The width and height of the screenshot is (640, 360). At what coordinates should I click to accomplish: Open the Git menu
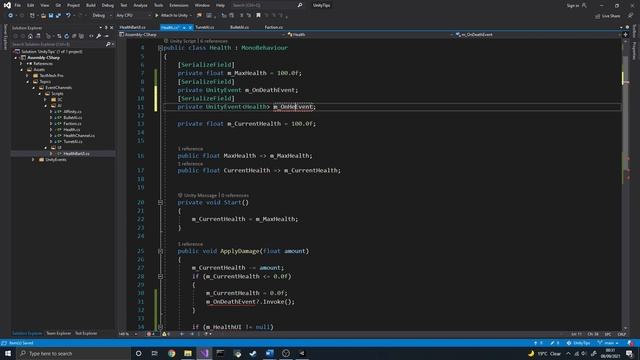point(58,5)
